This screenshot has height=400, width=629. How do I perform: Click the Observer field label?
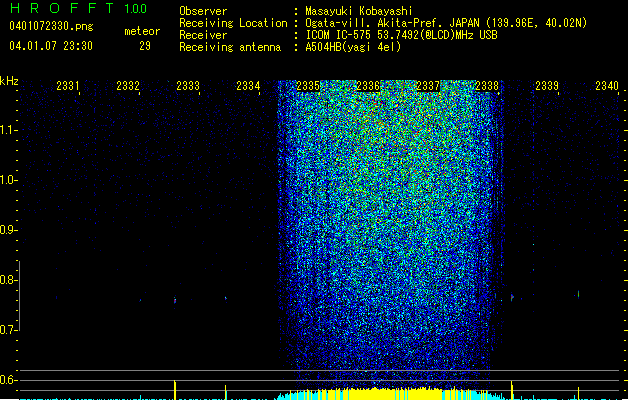tap(203, 11)
